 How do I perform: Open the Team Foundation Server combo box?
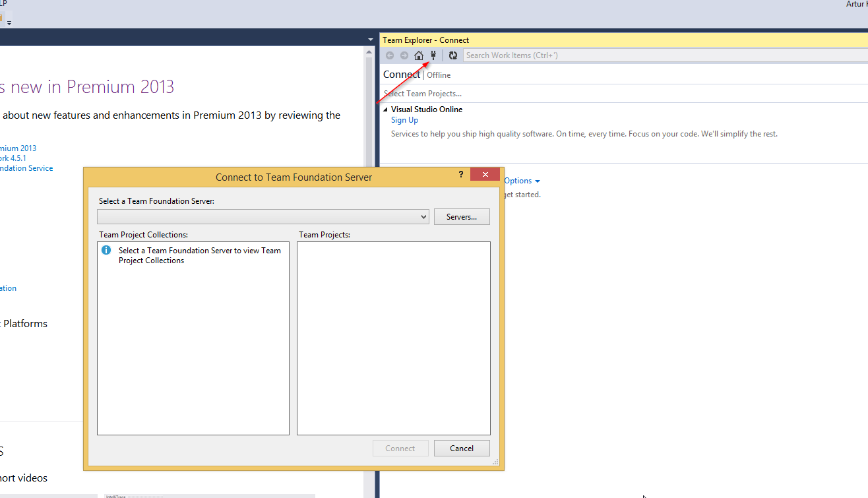263,217
